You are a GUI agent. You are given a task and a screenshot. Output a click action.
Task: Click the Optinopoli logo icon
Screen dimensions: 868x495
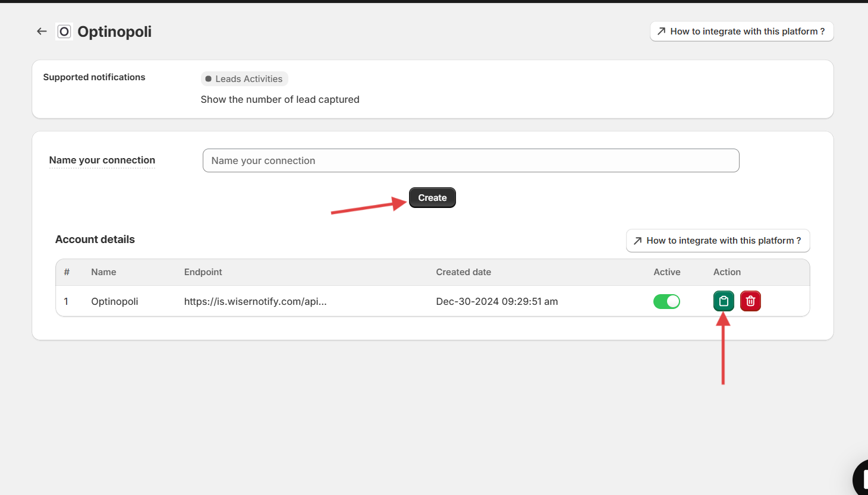(x=64, y=31)
